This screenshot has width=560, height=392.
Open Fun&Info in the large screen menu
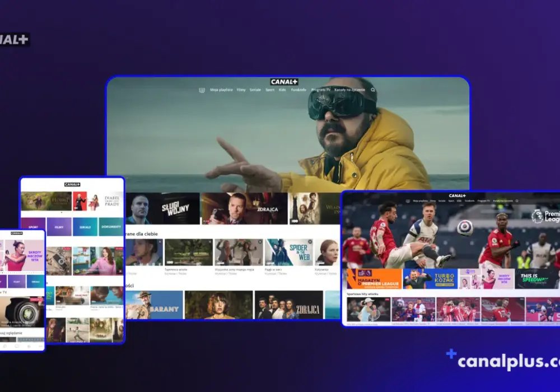pos(298,90)
